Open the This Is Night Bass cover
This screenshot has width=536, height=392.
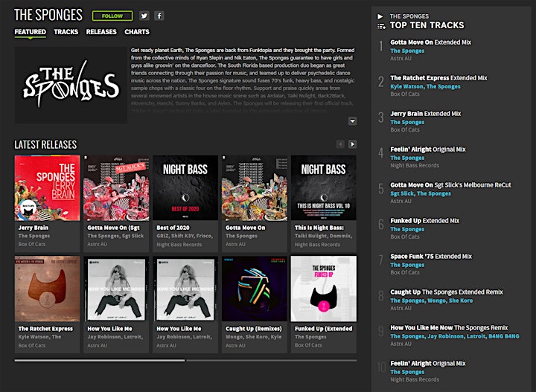click(x=323, y=187)
